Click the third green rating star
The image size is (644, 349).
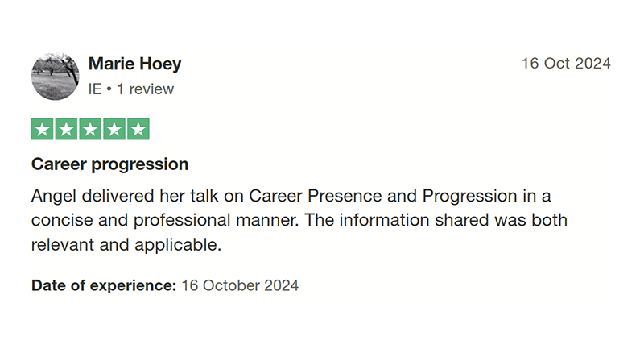pos(90,129)
